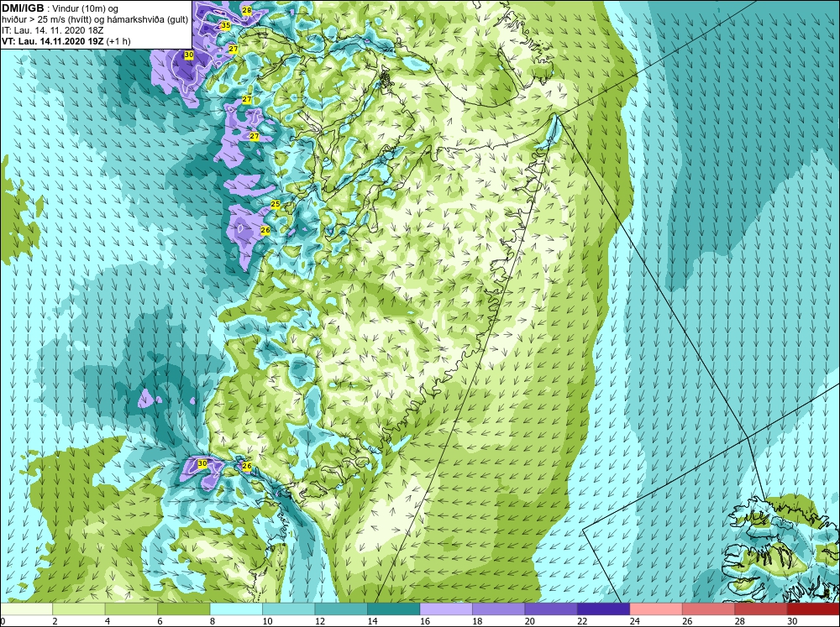This screenshot has height=627, width=840.
Task: Click the 24–26 m/s pink legend swatch
Action: 656,609
